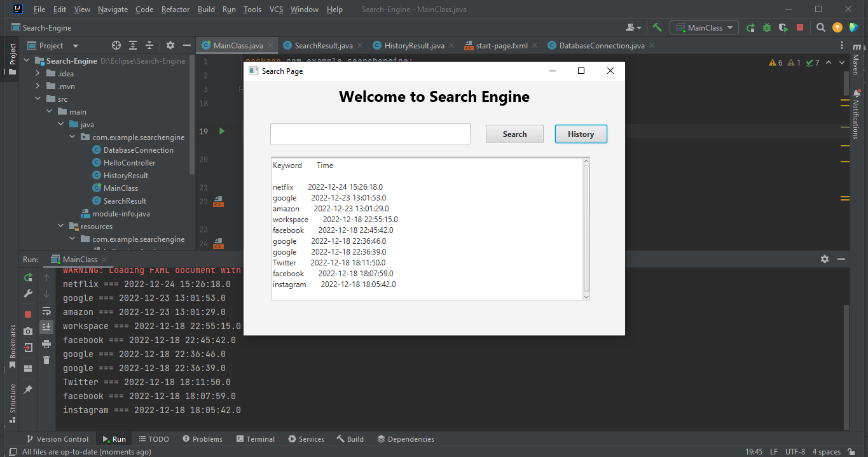Hide the Project panel with minus icon
The width and height of the screenshot is (868, 457).
tap(187, 45)
